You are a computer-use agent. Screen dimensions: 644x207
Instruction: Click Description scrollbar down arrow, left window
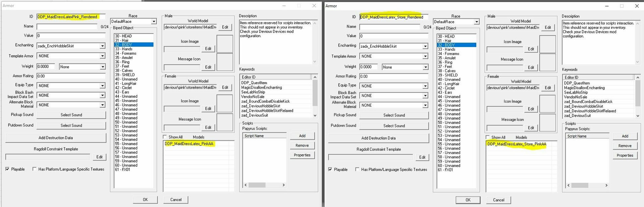pos(315,61)
